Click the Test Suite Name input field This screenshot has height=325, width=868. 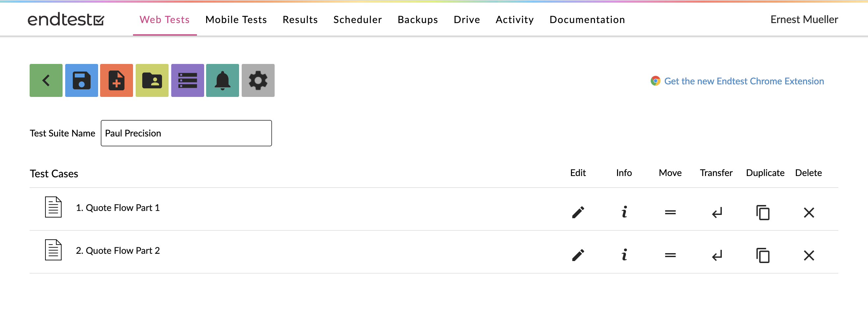(186, 133)
